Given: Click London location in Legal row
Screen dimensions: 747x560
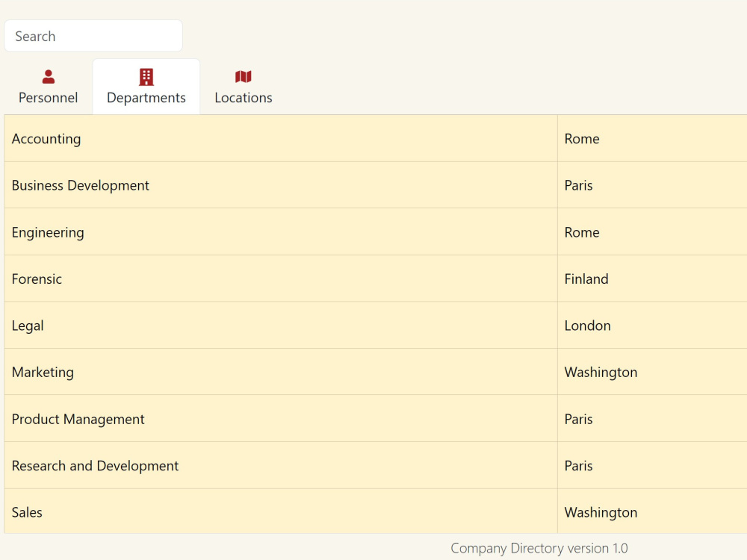Looking at the screenshot, I should (587, 326).
